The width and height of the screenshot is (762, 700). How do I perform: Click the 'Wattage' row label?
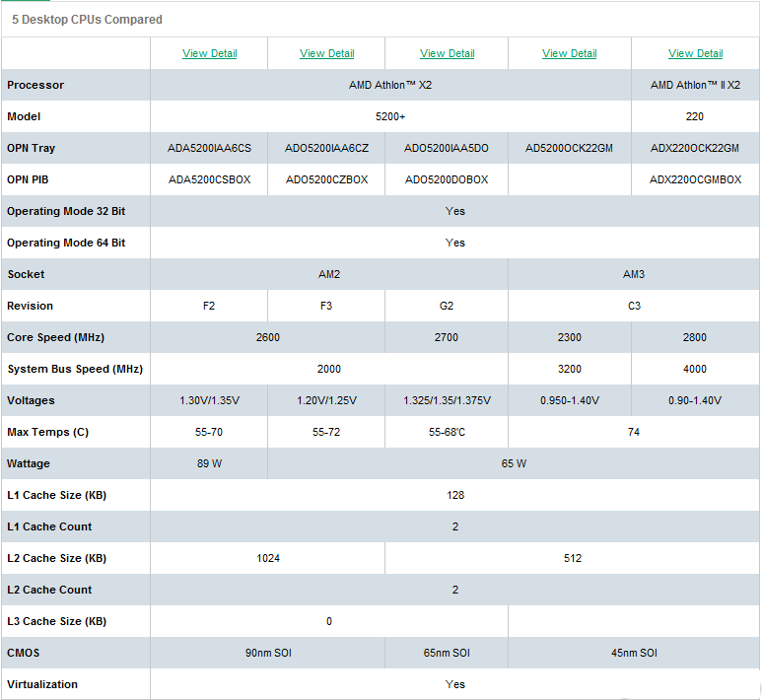click(29, 463)
